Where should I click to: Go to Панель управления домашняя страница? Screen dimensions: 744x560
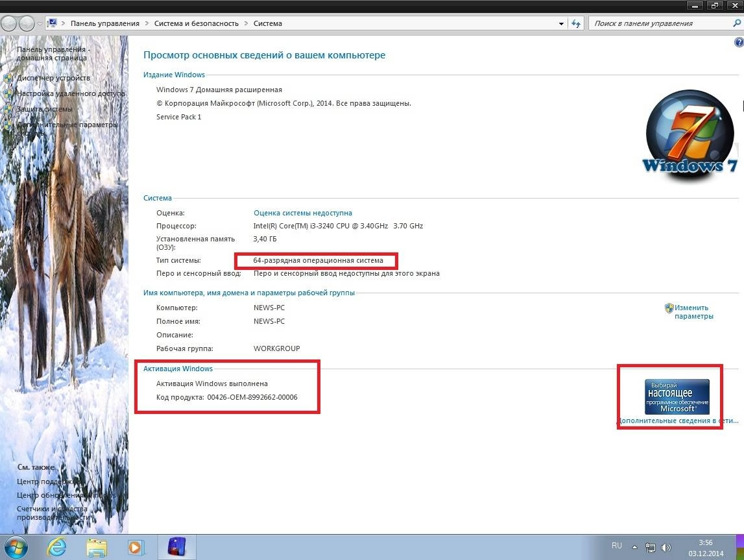53,54
